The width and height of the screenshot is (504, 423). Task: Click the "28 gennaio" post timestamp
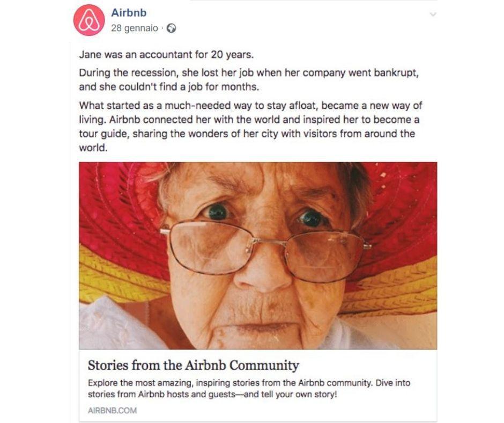pyautogui.click(x=134, y=28)
